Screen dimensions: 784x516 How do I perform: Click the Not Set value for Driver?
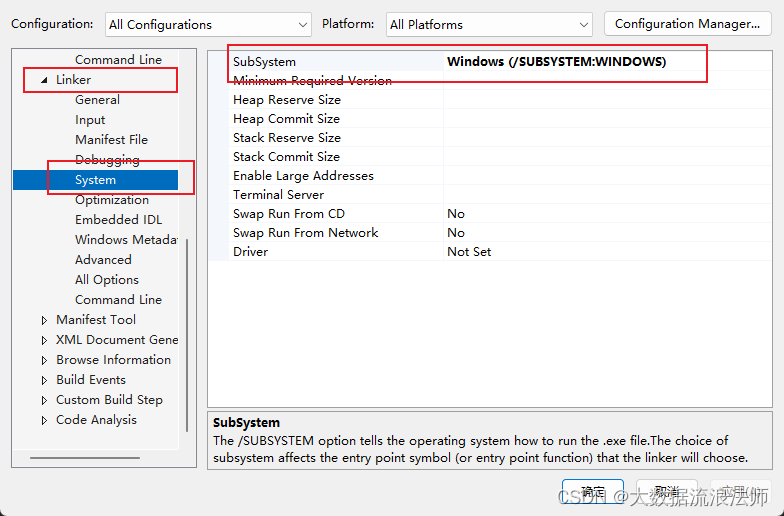[x=469, y=252]
